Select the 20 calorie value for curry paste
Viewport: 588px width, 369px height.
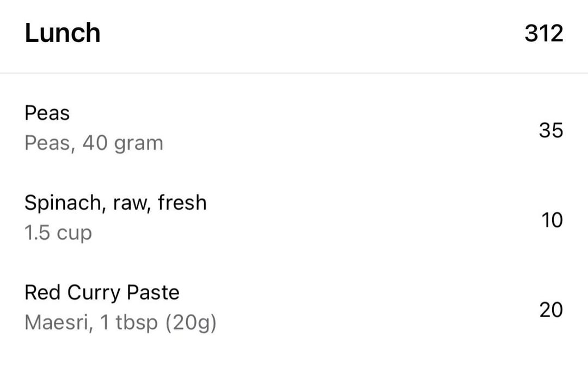point(550,310)
